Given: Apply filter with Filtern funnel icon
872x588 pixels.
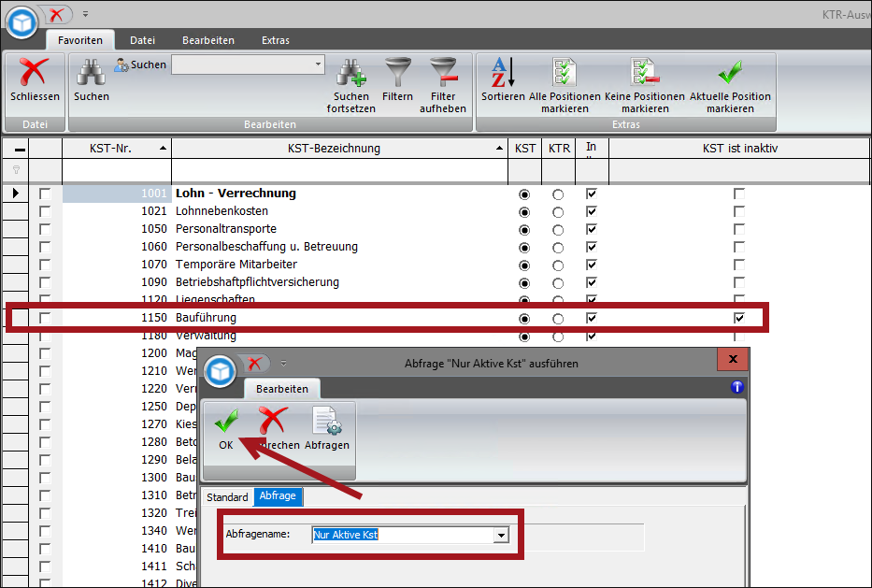Looking at the screenshot, I should tap(397, 73).
